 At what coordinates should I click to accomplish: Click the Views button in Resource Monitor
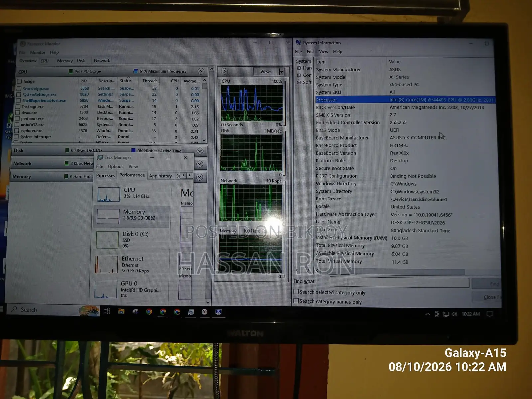pos(266,72)
